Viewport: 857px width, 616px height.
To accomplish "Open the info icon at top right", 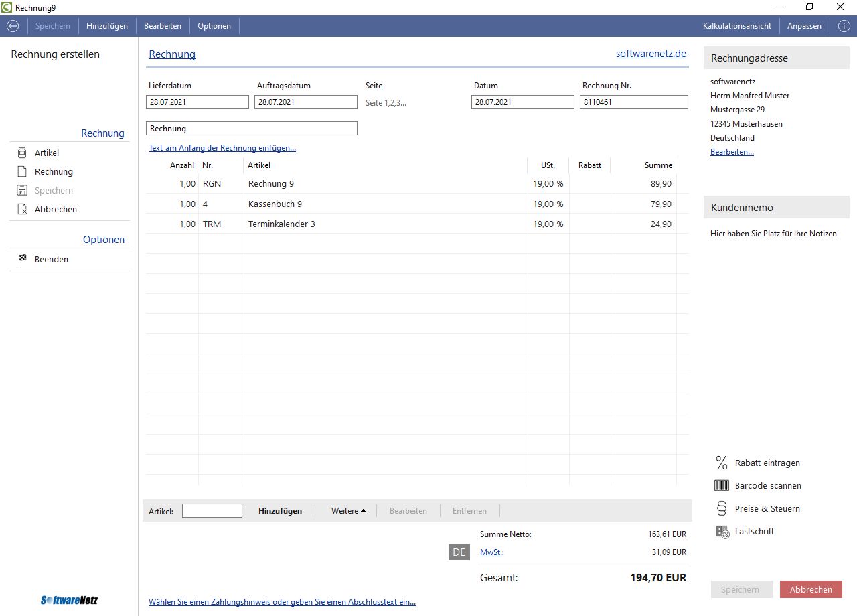I will coord(844,26).
